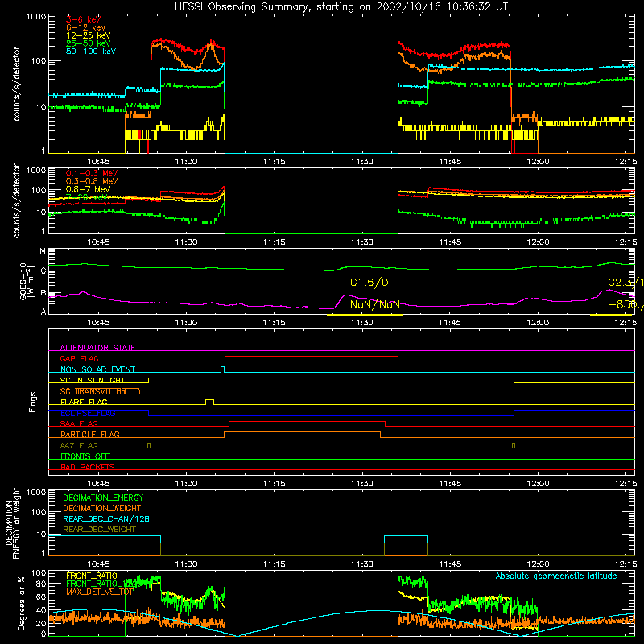Click the yellow FRONT_RATIO legend label
Image resolution: width=644 pixels, height=644 pixels.
click(x=92, y=576)
